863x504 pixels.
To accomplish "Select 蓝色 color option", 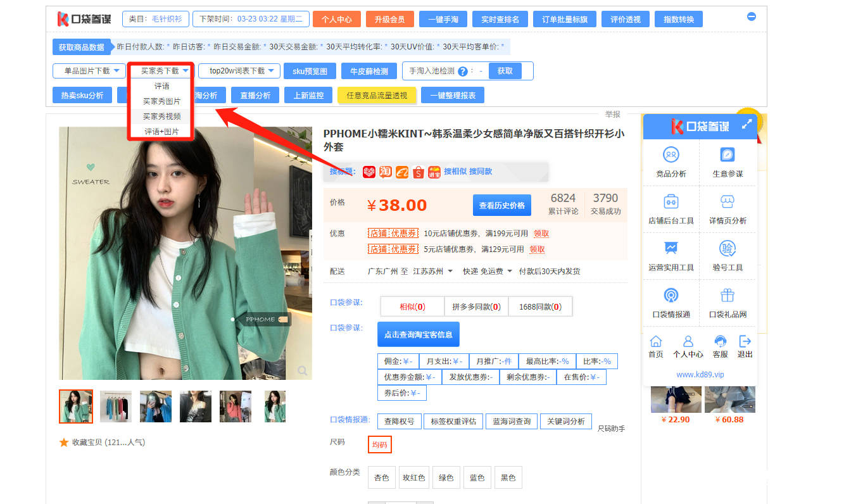I will click(477, 477).
